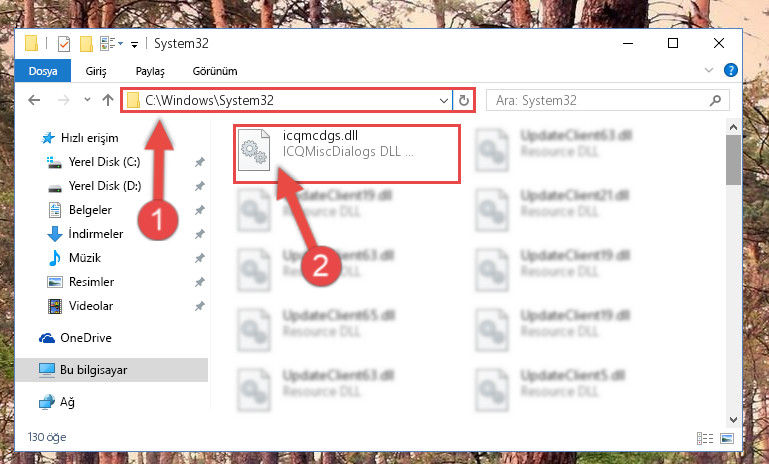This screenshot has height=464, width=769.
Task: Switch to the Görünüm tab
Action: (x=215, y=71)
